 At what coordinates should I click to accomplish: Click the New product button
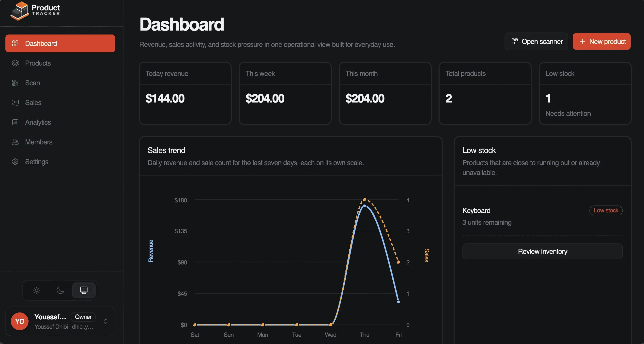(601, 42)
